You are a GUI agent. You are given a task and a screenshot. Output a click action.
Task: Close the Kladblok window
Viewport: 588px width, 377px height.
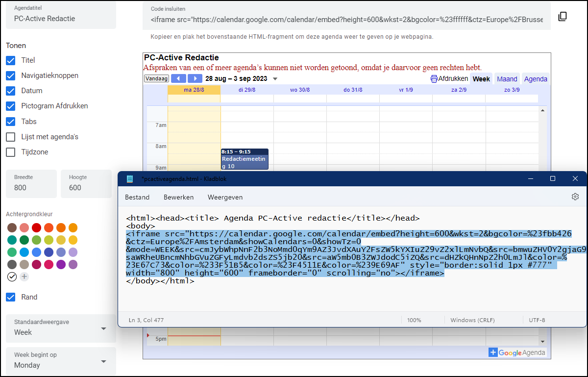coord(575,179)
